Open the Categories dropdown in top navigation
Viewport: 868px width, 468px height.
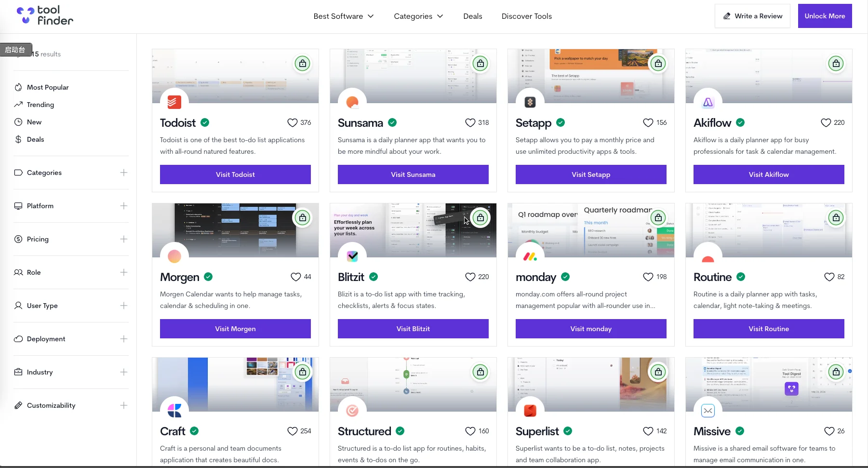coord(418,16)
